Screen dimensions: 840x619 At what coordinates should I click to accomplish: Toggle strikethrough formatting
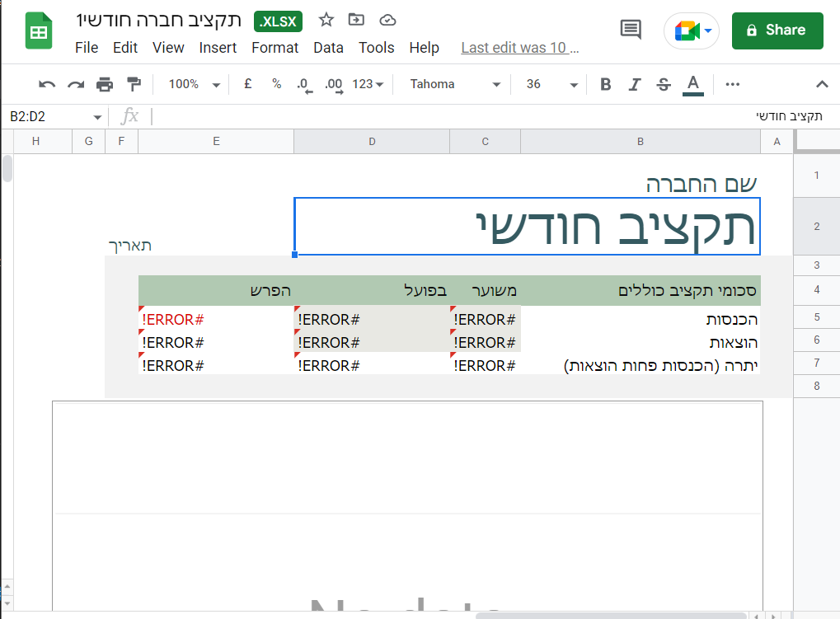[664, 85]
